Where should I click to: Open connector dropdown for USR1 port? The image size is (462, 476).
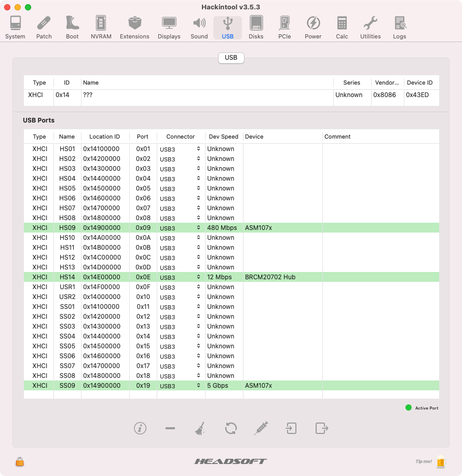point(180,287)
